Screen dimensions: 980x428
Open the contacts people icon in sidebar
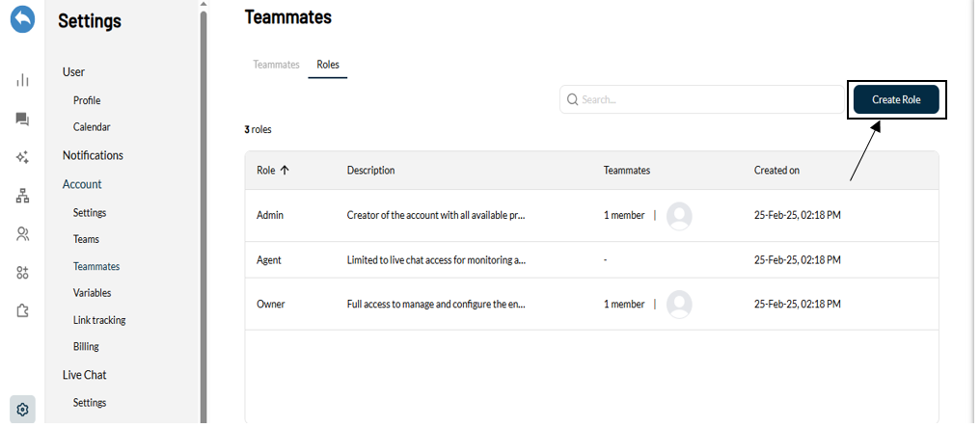pos(22,234)
